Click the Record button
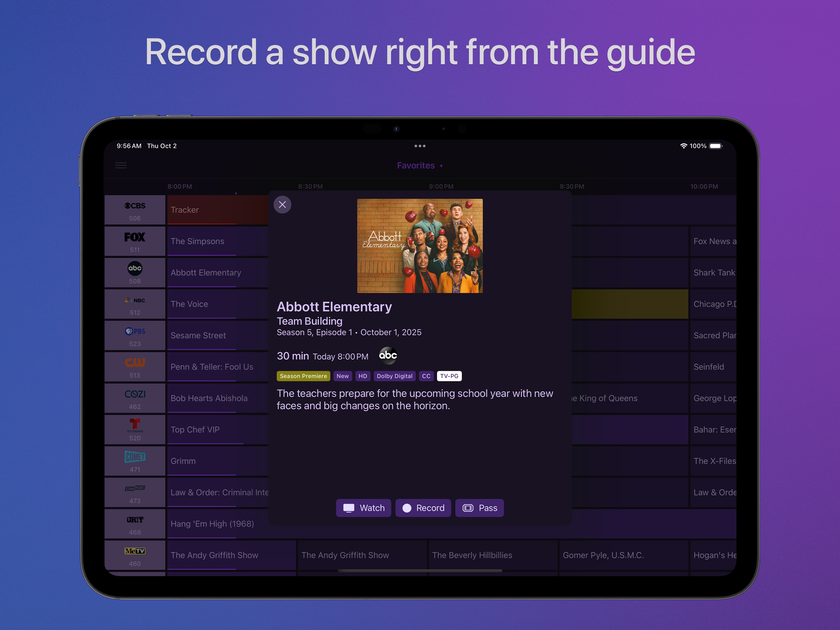The height and width of the screenshot is (630, 840). (x=423, y=508)
